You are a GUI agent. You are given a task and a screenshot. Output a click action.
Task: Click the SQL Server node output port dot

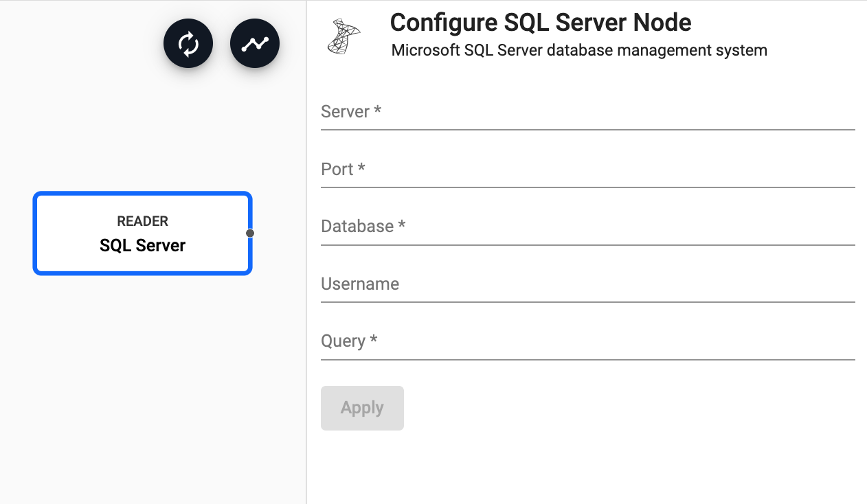coord(250,233)
